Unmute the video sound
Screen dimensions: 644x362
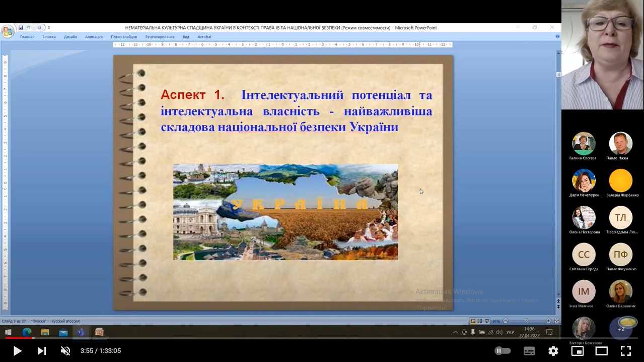click(x=65, y=351)
